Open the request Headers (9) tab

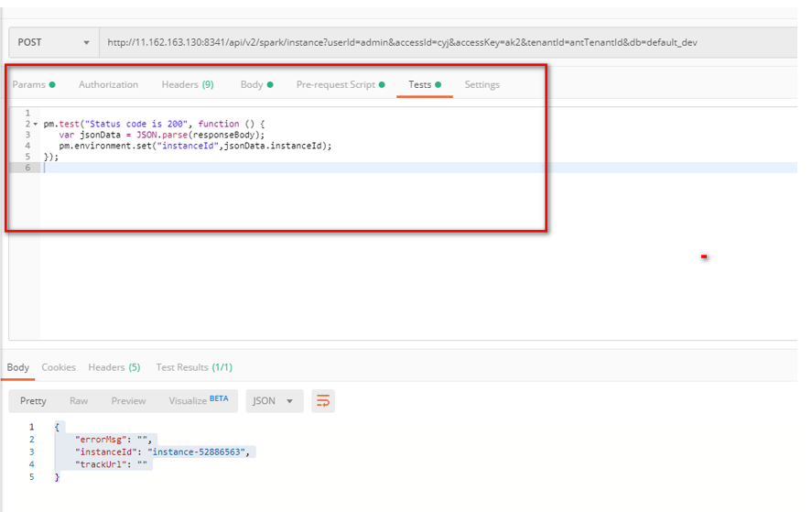tap(188, 84)
